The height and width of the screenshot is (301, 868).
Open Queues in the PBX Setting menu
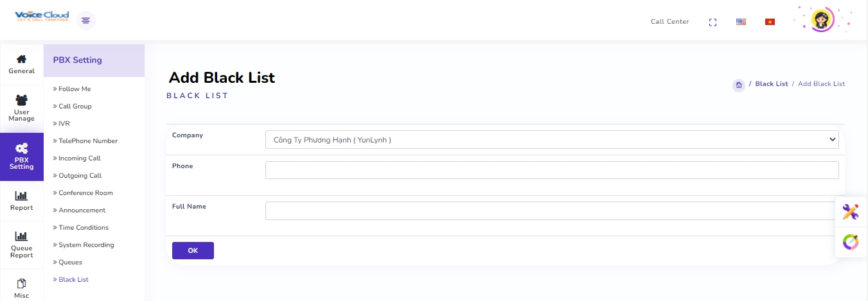(70, 262)
